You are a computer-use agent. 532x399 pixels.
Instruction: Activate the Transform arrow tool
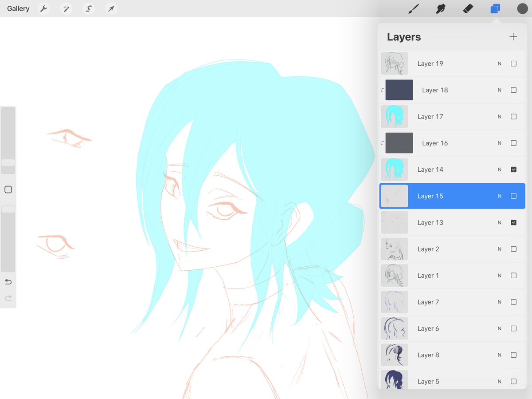click(112, 8)
